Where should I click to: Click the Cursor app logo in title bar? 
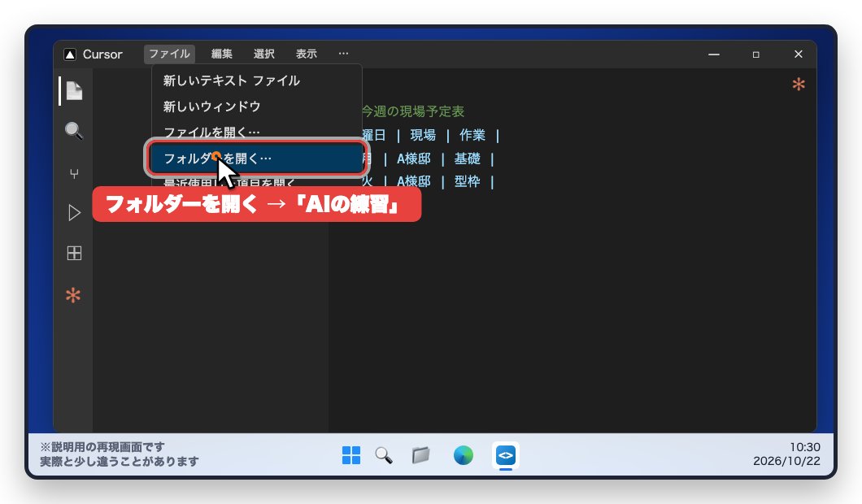[70, 54]
